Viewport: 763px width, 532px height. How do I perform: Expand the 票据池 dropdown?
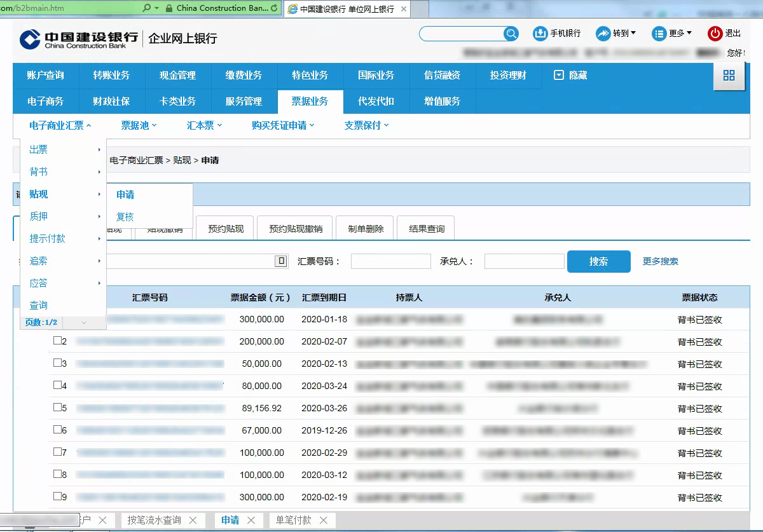139,126
